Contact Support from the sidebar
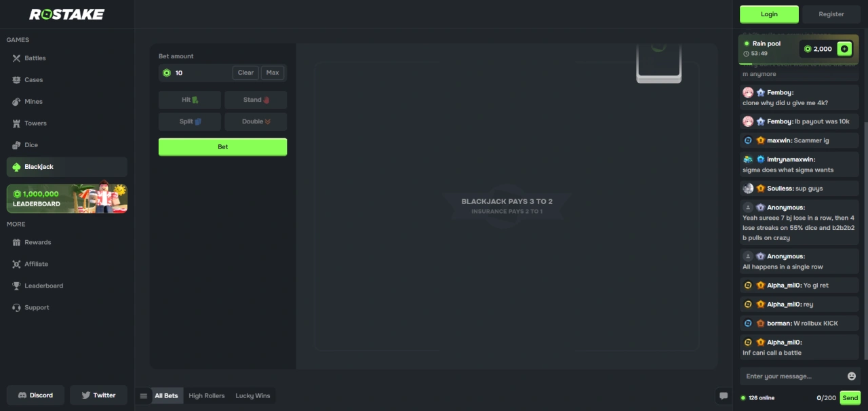868x411 pixels. (x=66, y=307)
